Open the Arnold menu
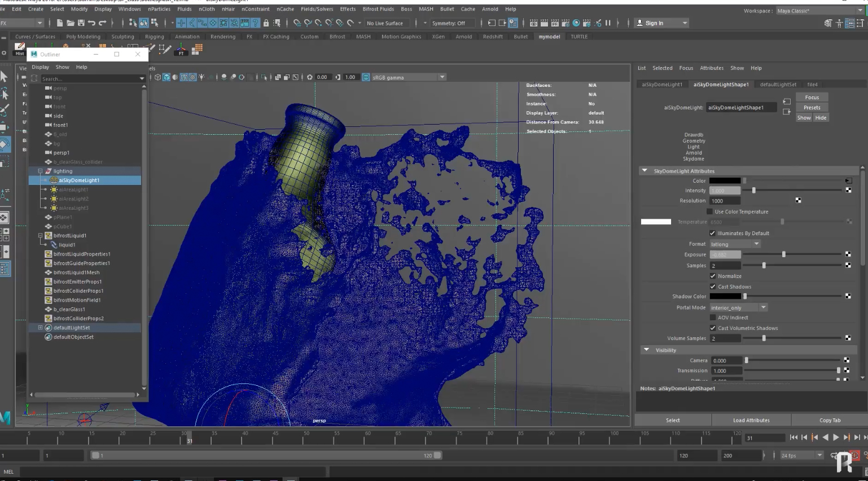 coord(489,9)
